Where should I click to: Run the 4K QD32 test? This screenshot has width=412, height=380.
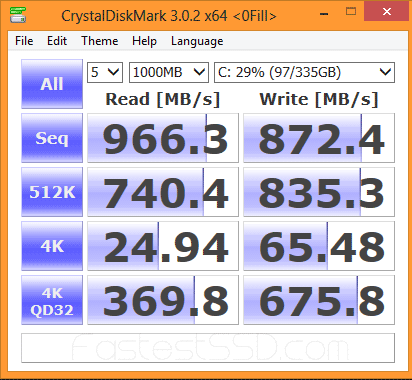point(52,300)
